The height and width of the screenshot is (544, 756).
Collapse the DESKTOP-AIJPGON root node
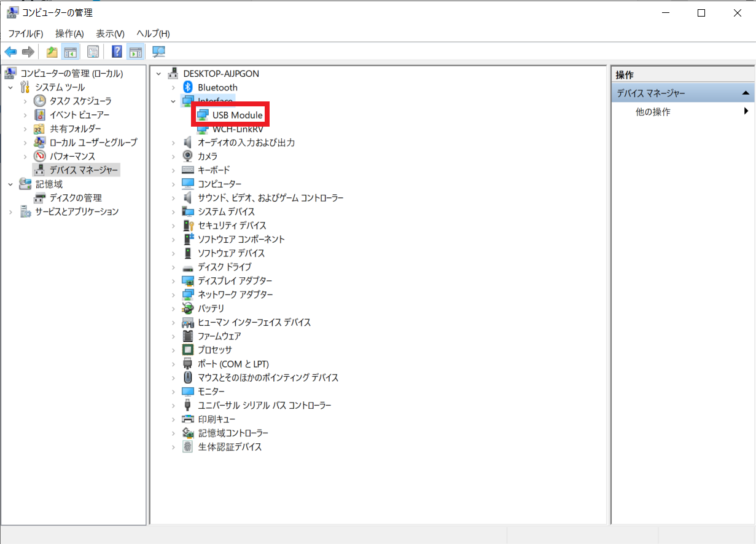point(159,74)
